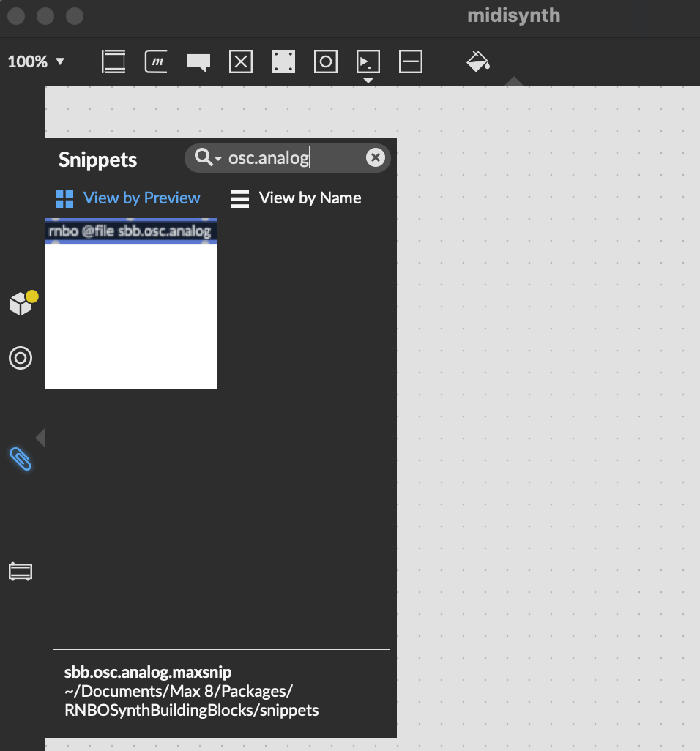Image resolution: width=700 pixels, height=751 pixels.
Task: Collapse the Snippets panel with left arrow
Action: pyautogui.click(x=41, y=438)
